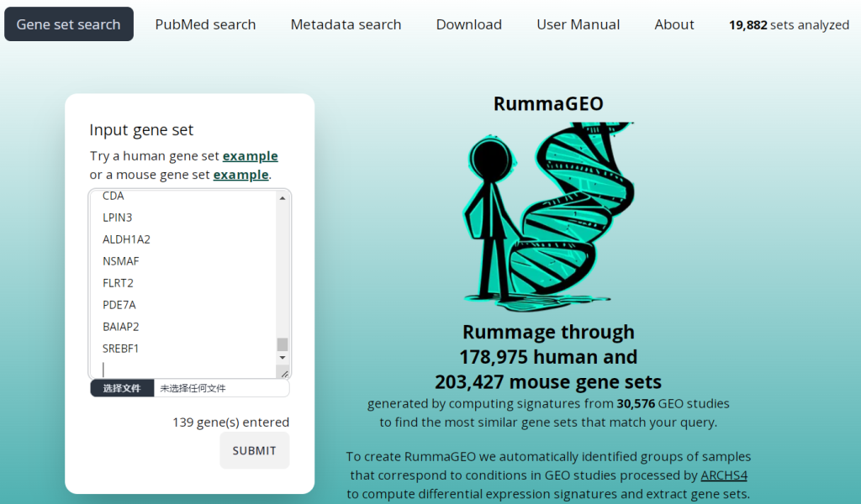The image size is (861, 504).
Task: Open the User Manual page
Action: pyautogui.click(x=578, y=24)
